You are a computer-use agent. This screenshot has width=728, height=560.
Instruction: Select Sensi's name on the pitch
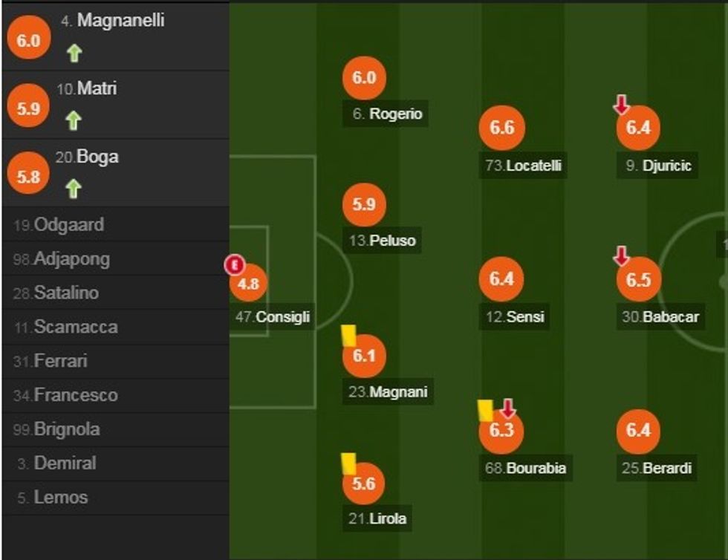[x=525, y=317]
